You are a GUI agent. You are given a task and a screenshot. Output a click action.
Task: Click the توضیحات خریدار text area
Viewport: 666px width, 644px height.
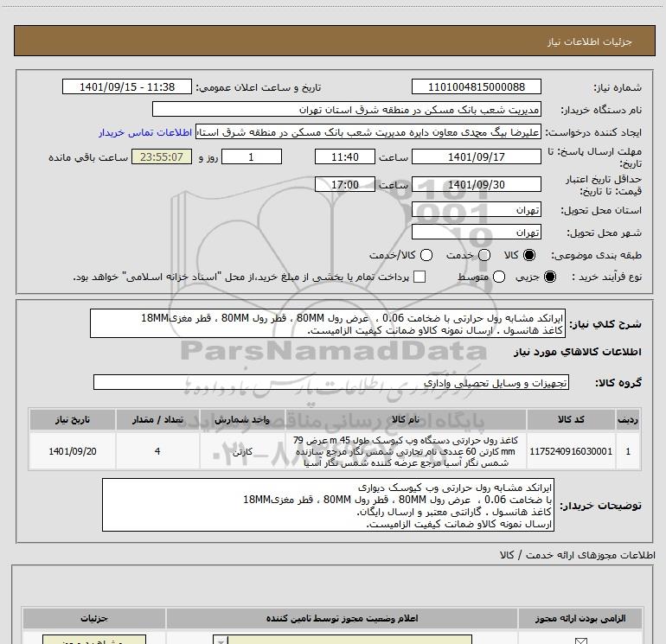coord(328,505)
